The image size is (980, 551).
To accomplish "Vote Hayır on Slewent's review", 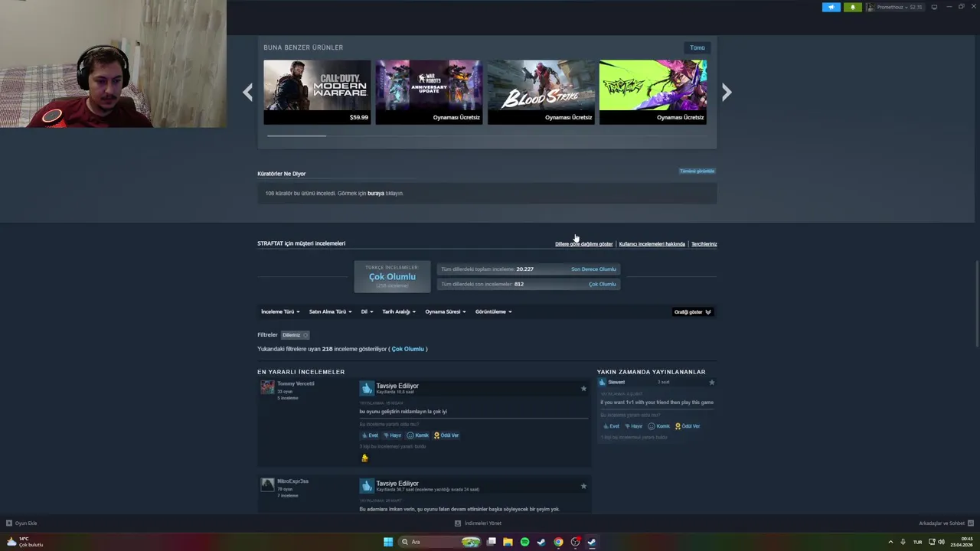I will click(633, 426).
